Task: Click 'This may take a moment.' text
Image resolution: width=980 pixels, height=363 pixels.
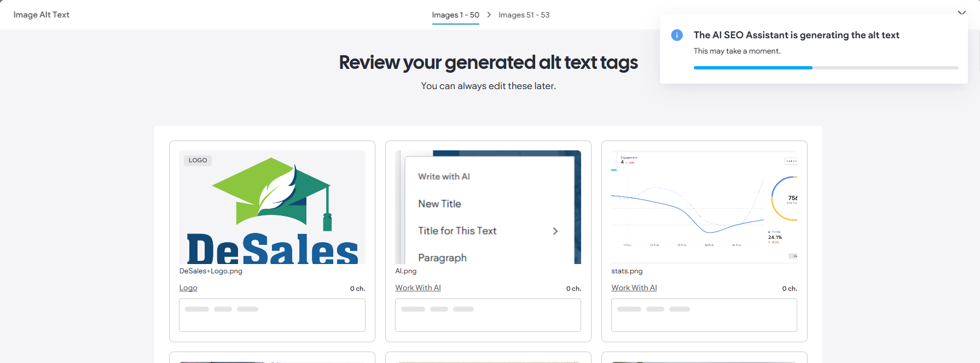Action: click(737, 51)
